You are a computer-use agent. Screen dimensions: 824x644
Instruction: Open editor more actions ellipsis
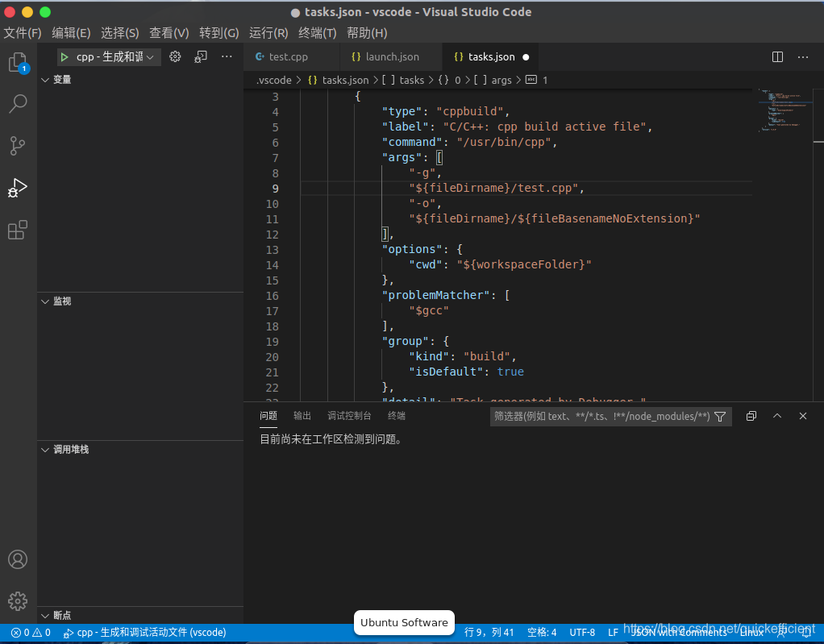click(803, 56)
